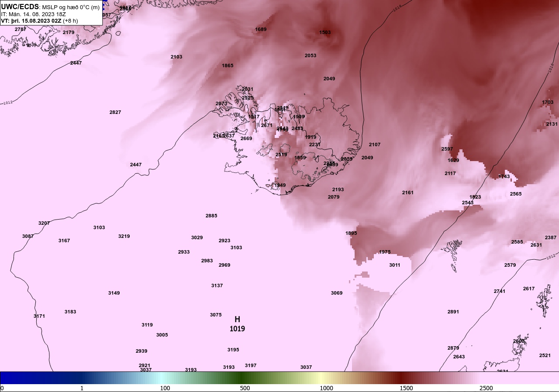Viewport: 559px width, 392px height.
Task: Click the 3005 height value
Action: click(x=162, y=335)
